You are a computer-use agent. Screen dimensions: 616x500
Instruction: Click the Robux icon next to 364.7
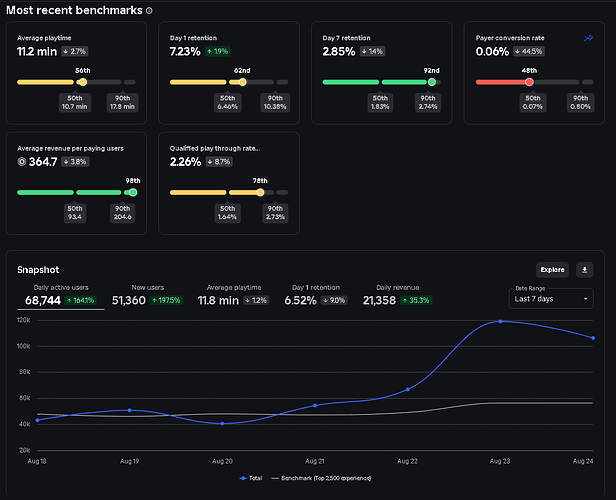pos(22,161)
